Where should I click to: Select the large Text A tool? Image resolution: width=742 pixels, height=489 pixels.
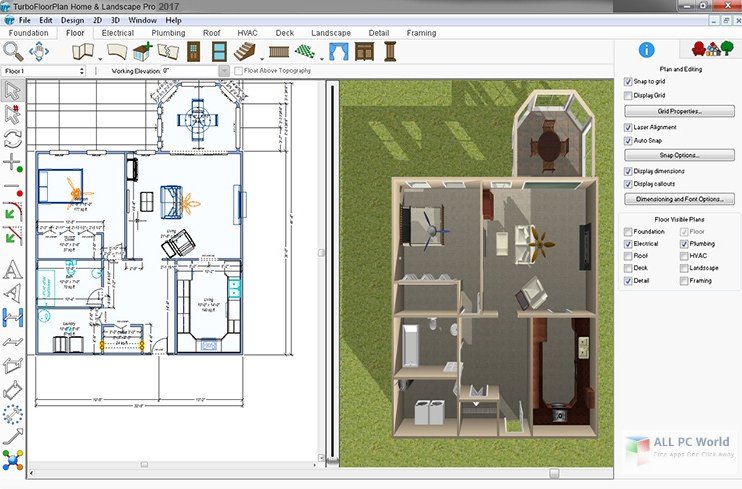pos(12,269)
